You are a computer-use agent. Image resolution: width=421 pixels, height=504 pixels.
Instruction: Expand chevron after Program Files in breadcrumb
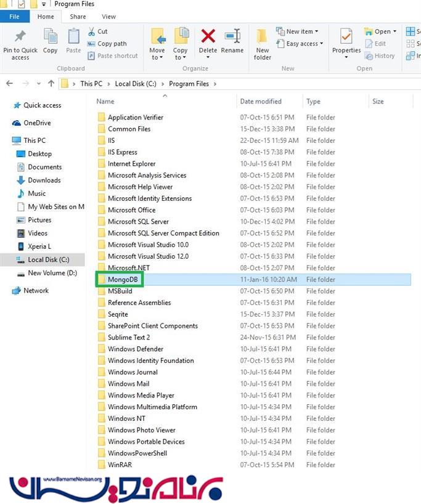[x=215, y=84]
